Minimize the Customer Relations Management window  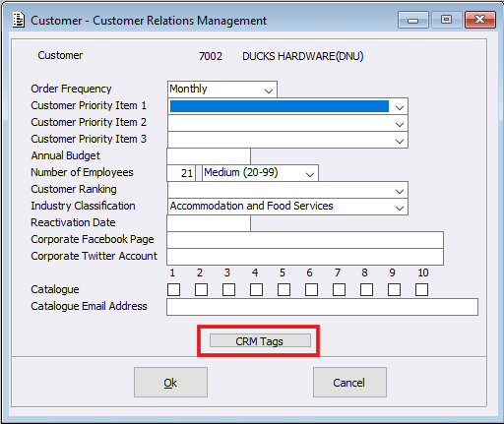click(x=412, y=20)
